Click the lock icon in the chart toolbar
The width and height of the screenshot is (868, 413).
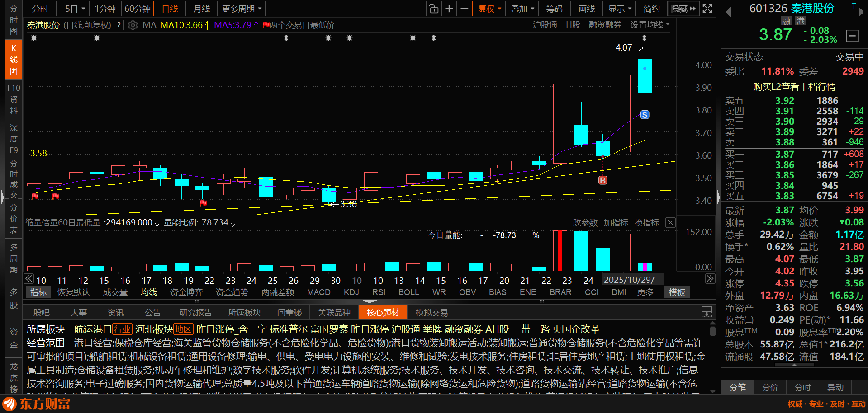click(x=433, y=9)
